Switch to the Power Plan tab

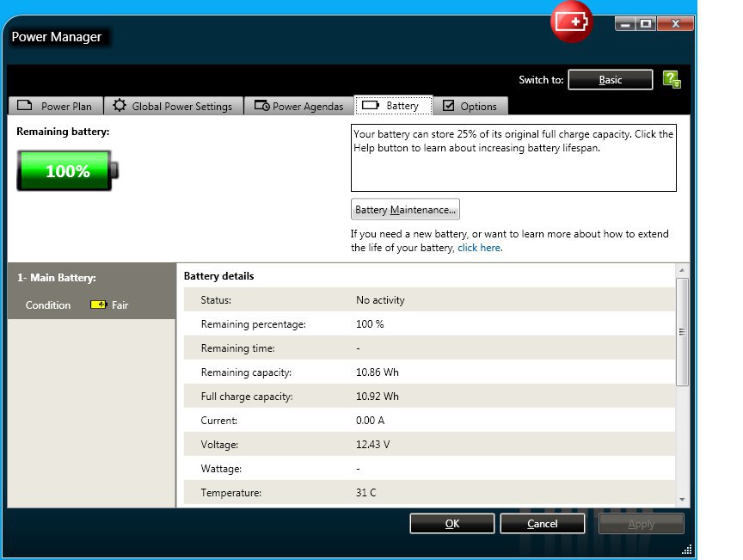point(55,106)
